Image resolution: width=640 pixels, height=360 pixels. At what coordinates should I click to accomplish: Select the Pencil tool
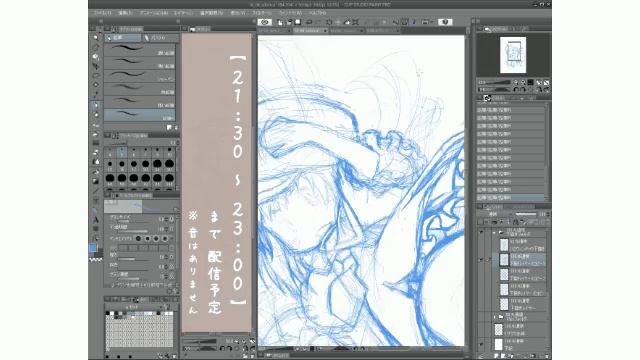[96, 115]
